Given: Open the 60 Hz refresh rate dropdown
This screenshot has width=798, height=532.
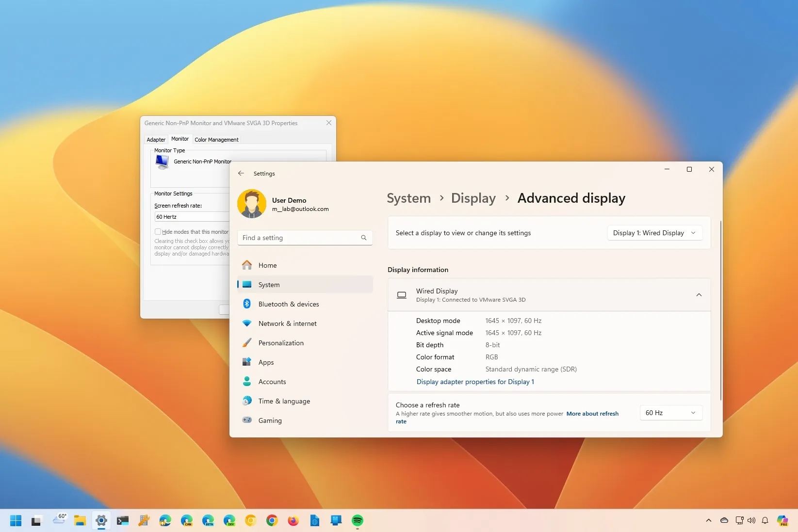Looking at the screenshot, I should click(x=670, y=413).
